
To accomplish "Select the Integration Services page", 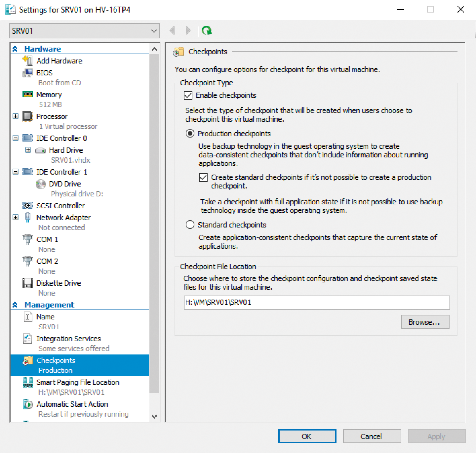I will [68, 338].
